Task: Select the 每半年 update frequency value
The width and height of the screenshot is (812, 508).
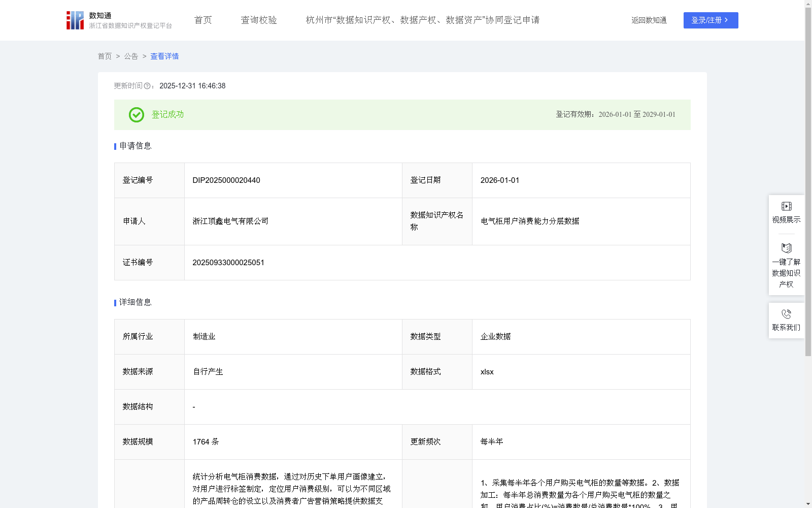Action: [492, 441]
